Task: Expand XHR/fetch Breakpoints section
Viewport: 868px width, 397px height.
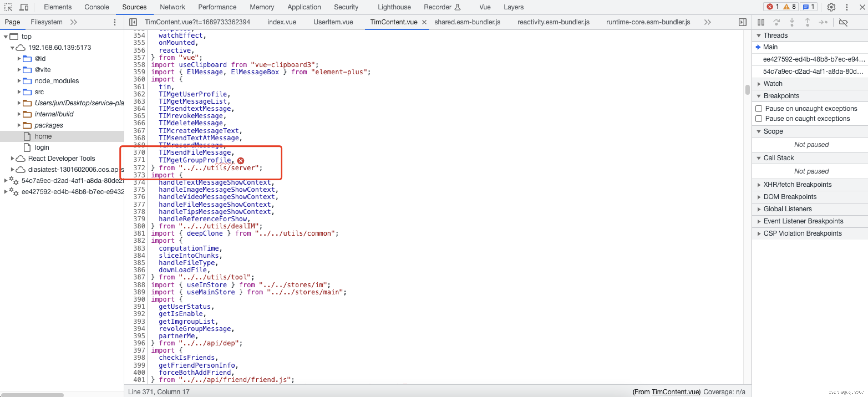Action: coord(797,185)
